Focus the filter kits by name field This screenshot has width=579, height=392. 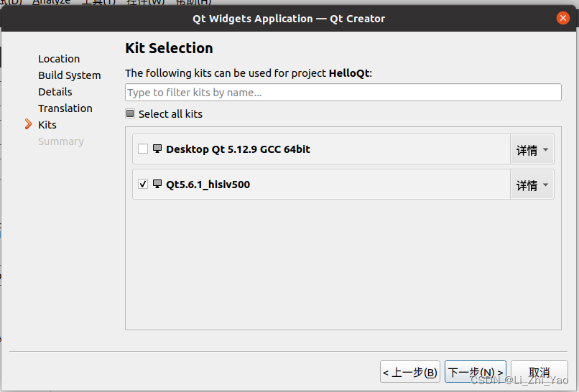coord(343,93)
